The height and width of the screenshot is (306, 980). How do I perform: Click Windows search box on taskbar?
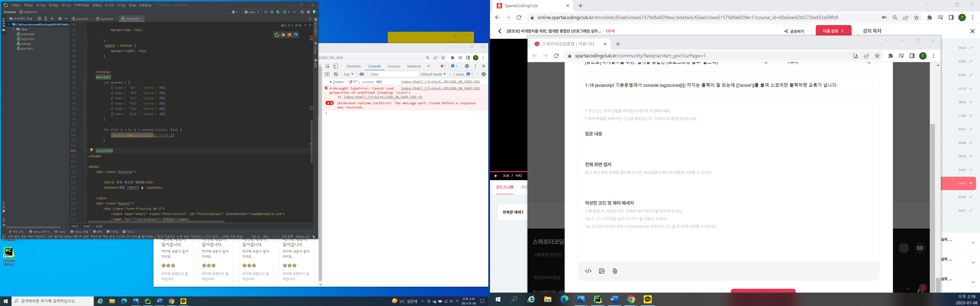52,301
